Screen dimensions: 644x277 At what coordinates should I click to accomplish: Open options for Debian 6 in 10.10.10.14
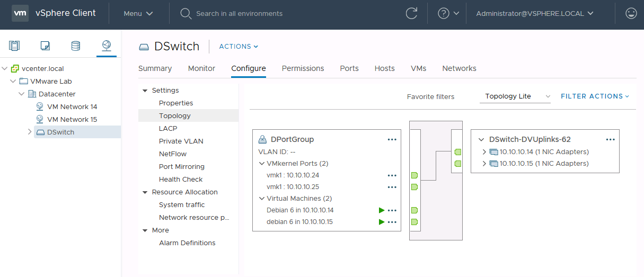coord(392,210)
